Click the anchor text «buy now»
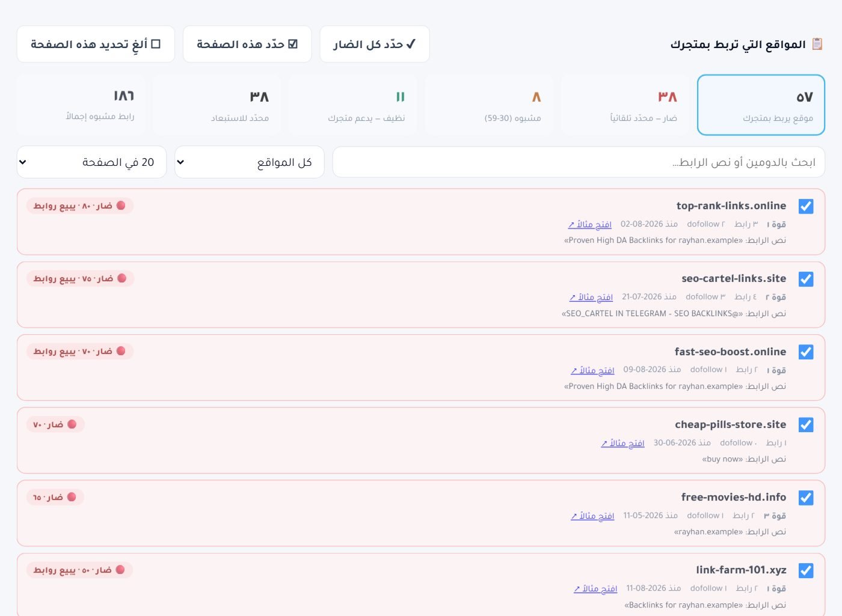The image size is (842, 616). coord(722,459)
